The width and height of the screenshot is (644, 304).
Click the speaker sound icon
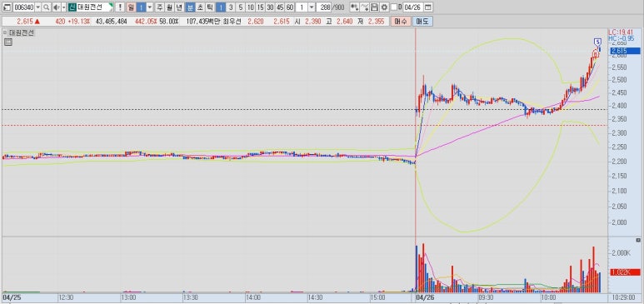click(x=57, y=7)
